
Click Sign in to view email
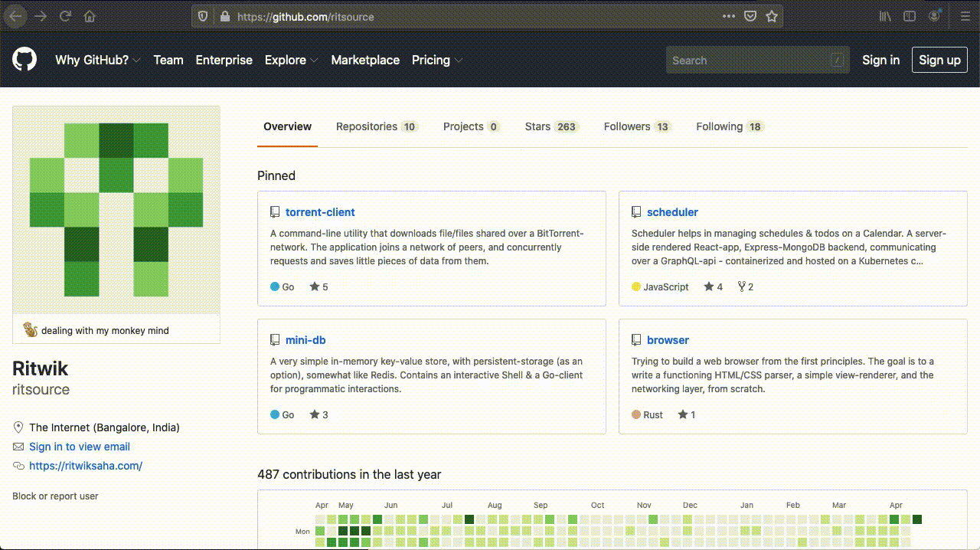(80, 447)
